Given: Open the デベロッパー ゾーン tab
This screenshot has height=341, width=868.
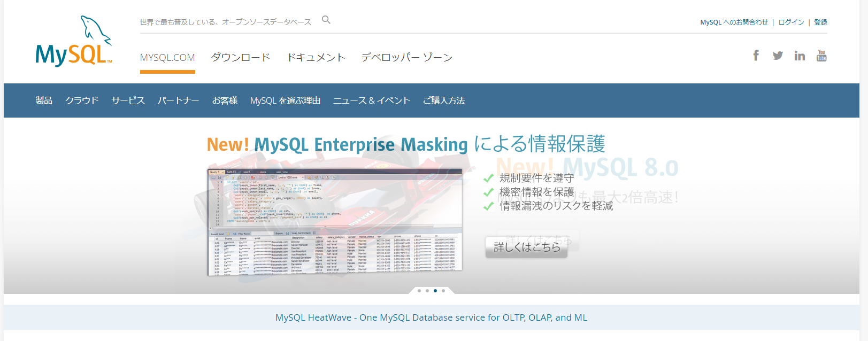Looking at the screenshot, I should 407,58.
